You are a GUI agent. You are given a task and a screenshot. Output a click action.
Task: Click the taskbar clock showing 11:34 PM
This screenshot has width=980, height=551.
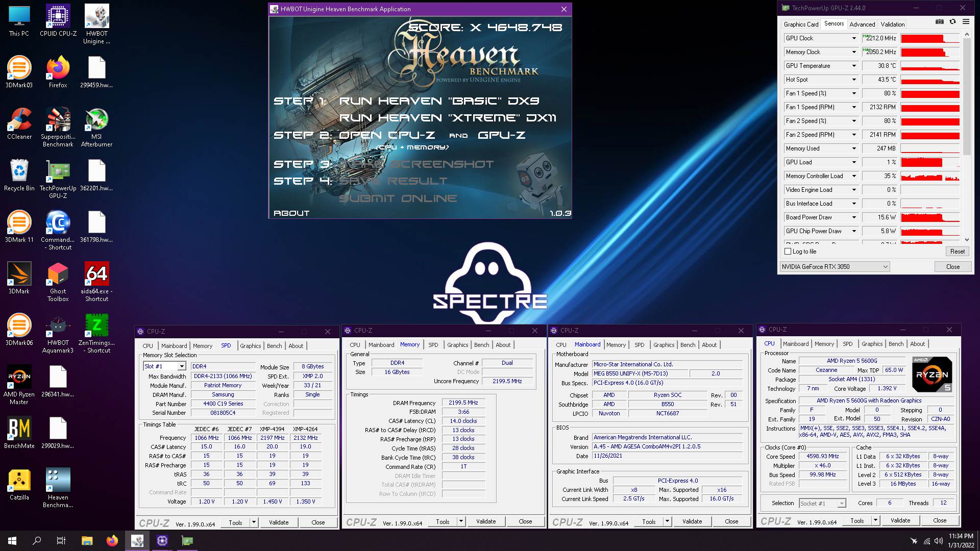click(961, 541)
